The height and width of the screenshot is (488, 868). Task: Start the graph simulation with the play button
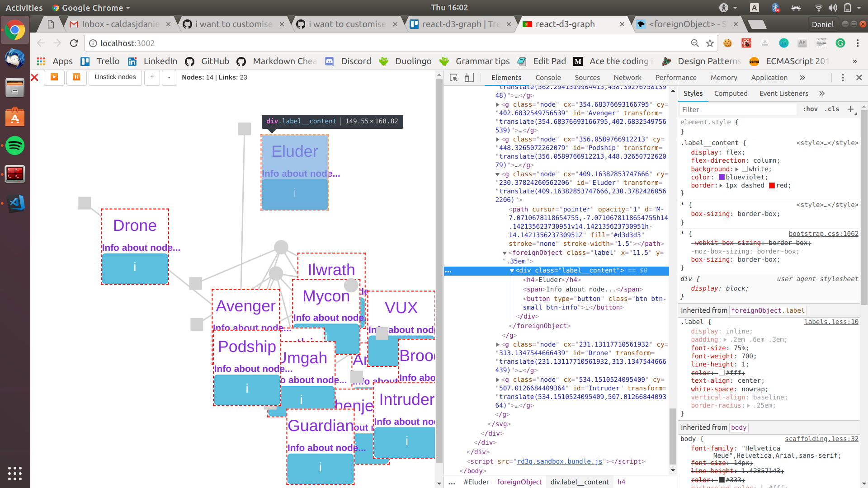(54, 77)
